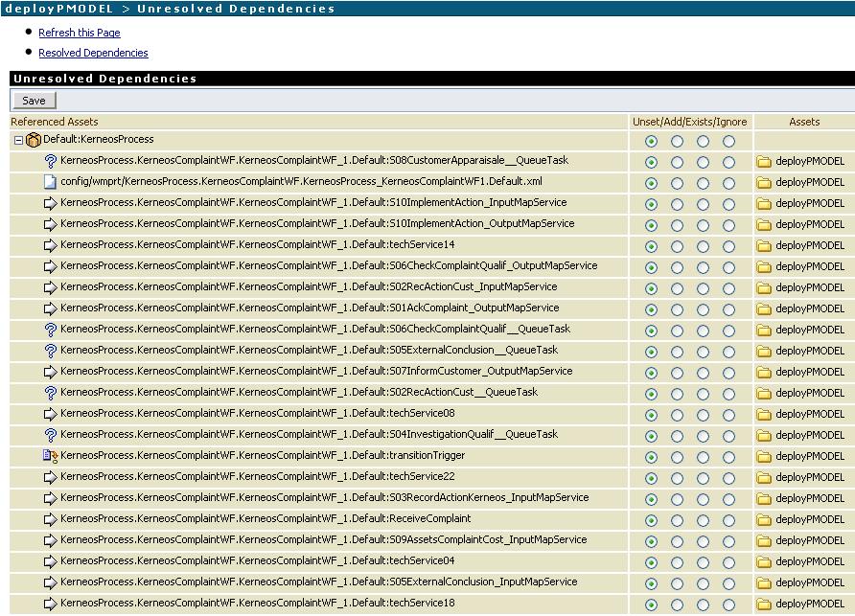This screenshot has height=616, width=855.
Task: Click the arrow icon next to techService18
Action: pos(50,604)
